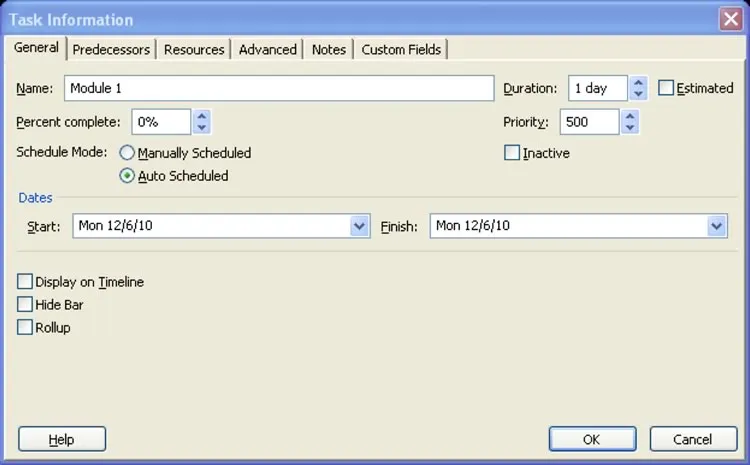This screenshot has height=465, width=750.
Task: Increase Priority with the up arrow
Action: 630,116
